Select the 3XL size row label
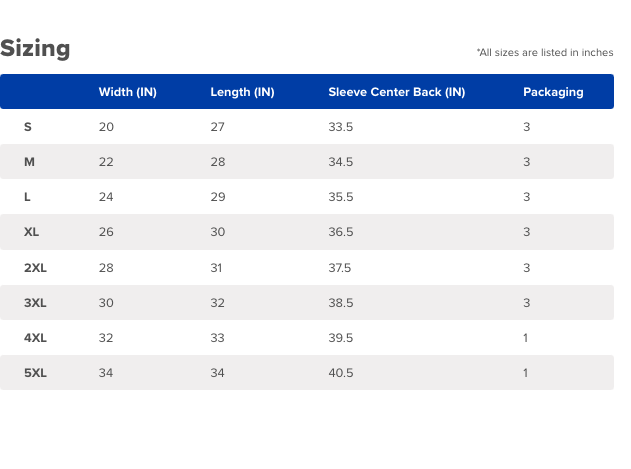Screen dimensions: 631x469 [35, 303]
